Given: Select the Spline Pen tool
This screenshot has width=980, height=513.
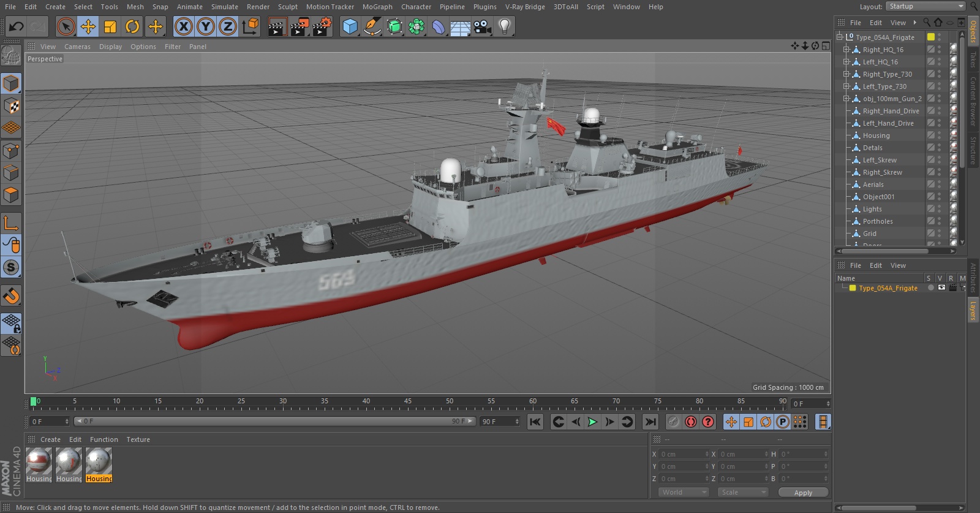Looking at the screenshot, I should pos(372,26).
